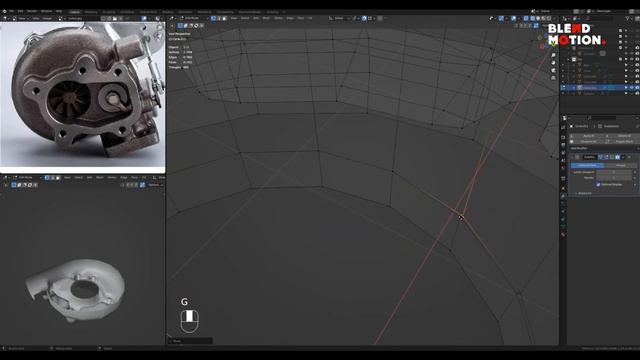
Task: Toggle the Optimal Display checkbox
Action: (x=598, y=184)
